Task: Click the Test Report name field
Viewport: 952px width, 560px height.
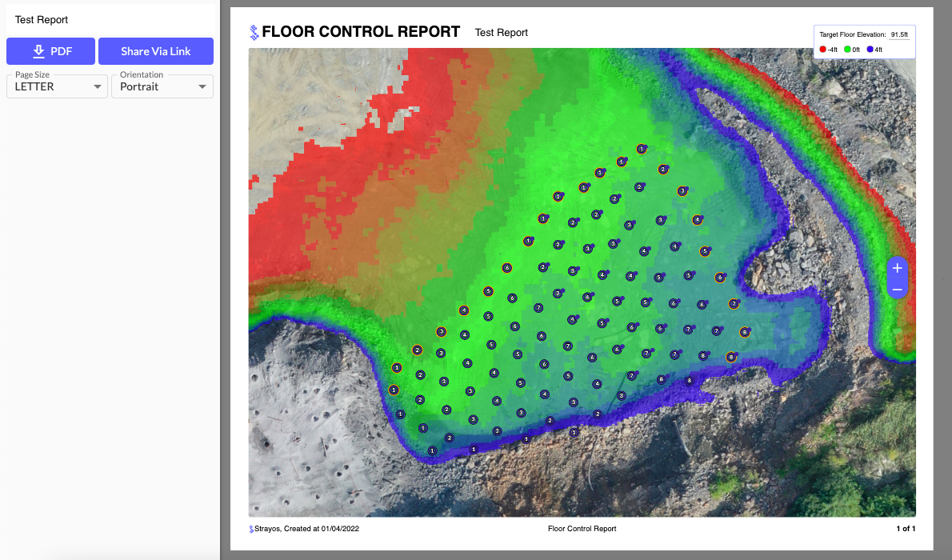Action: tap(110, 19)
